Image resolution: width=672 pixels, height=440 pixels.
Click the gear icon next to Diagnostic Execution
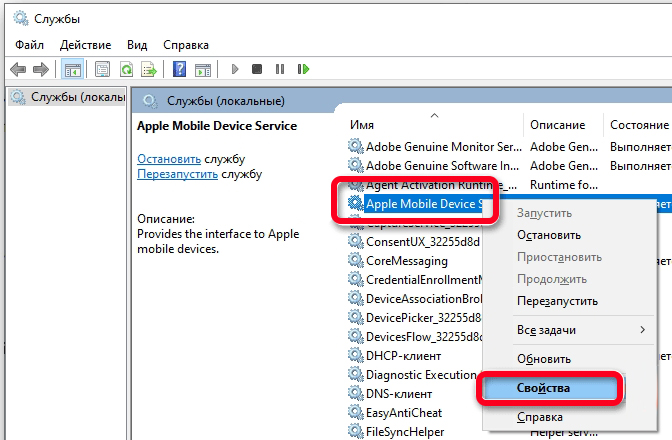(355, 374)
